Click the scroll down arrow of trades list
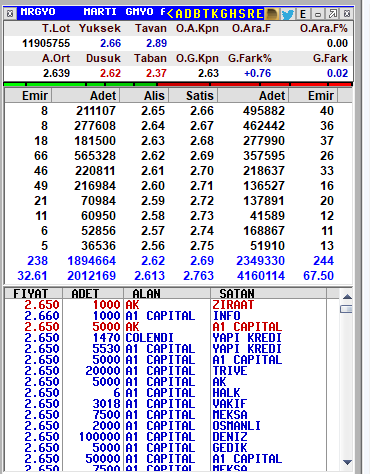This screenshot has height=474, width=370. [347, 462]
